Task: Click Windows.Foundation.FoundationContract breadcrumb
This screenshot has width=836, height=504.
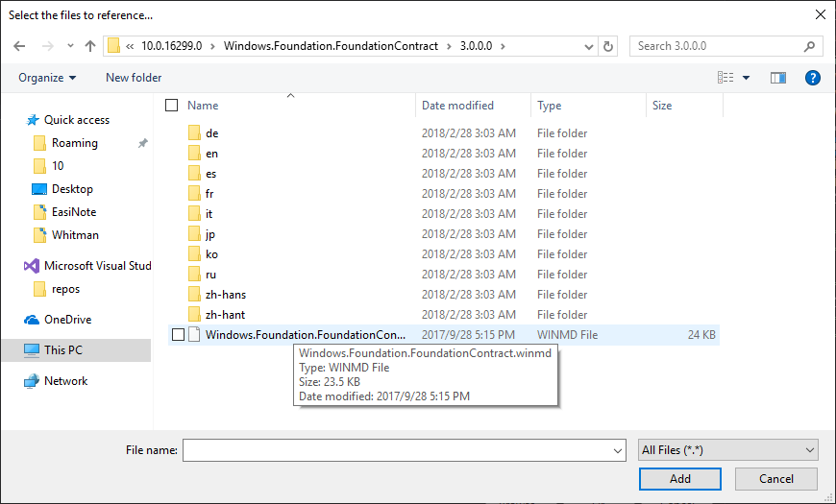Action: 331,46
